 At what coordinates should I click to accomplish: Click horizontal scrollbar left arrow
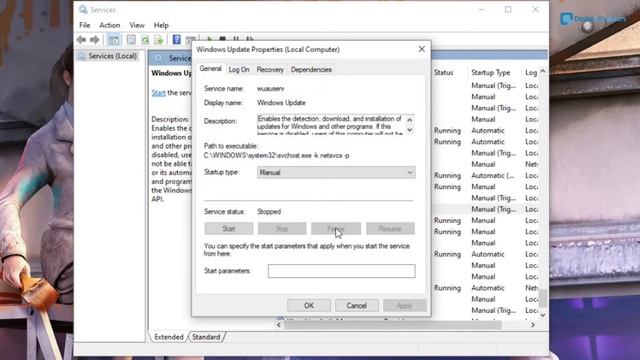coord(279,325)
